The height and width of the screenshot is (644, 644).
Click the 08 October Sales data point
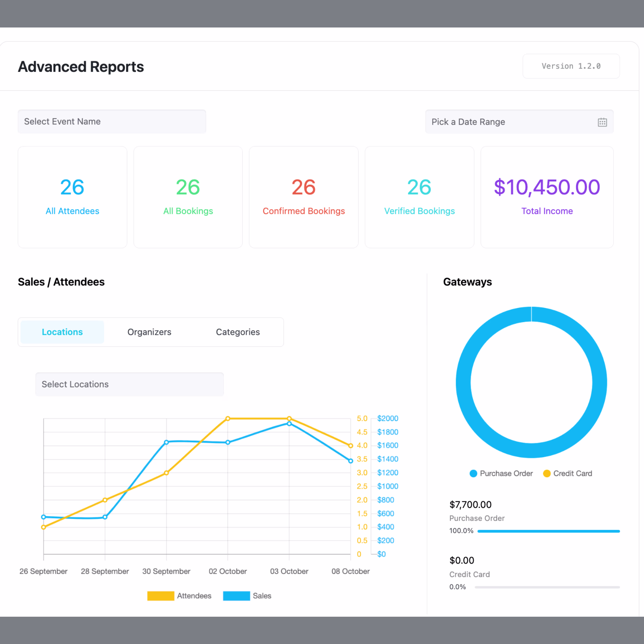pos(350,461)
